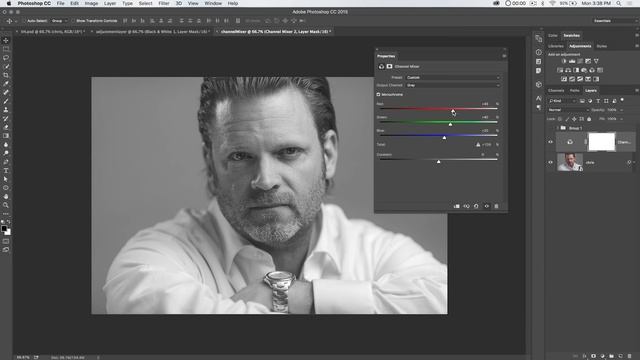The height and width of the screenshot is (360, 640).
Task: Open the Filter menu
Action: 164,3
